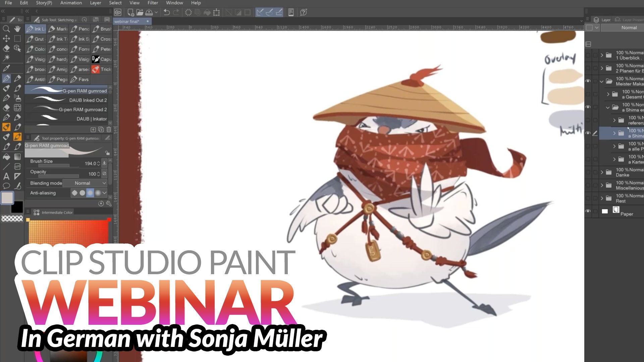Viewport: 644px width, 362px height.
Task: Expand the 1 Überblick folder
Action: 602,55
